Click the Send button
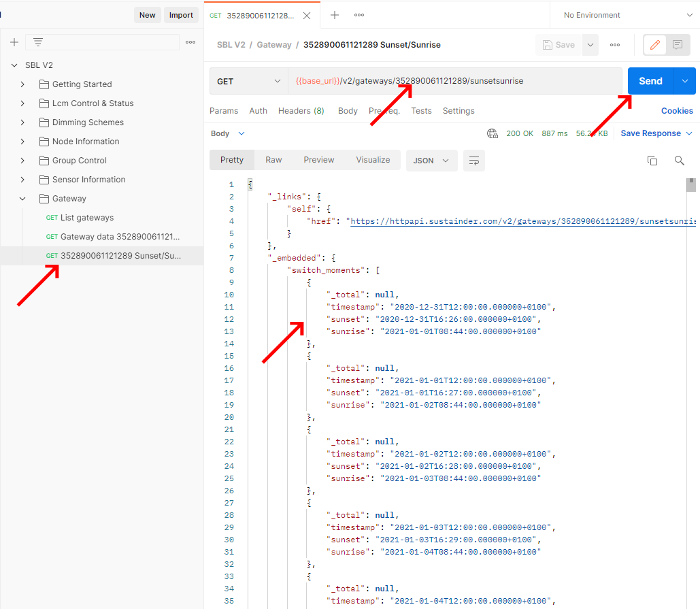This screenshot has width=700, height=609. pyautogui.click(x=650, y=81)
